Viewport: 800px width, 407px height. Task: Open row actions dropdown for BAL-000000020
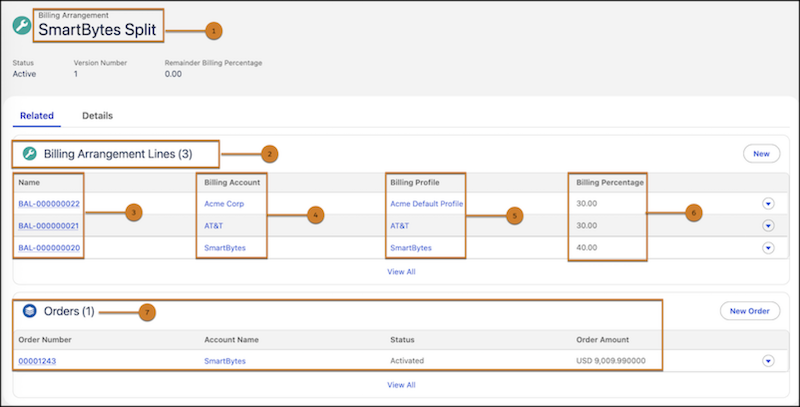point(768,248)
